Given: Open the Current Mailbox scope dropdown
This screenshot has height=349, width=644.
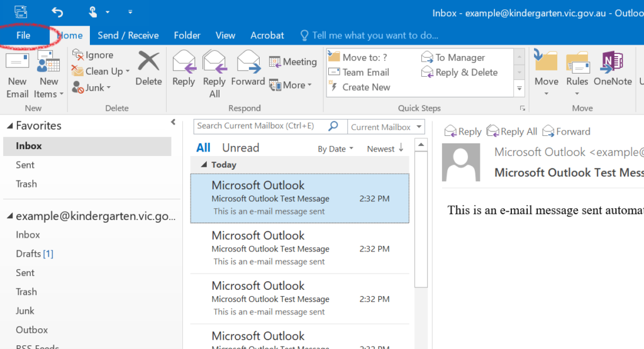Looking at the screenshot, I should click(x=386, y=127).
